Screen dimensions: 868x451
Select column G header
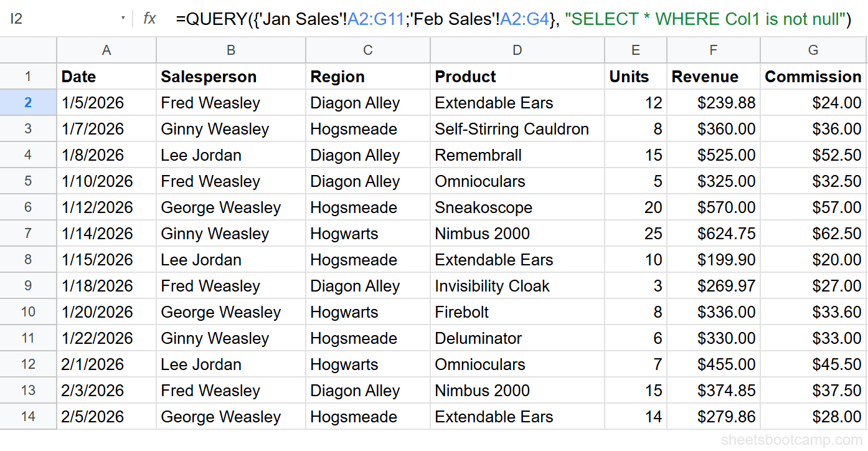pos(813,50)
